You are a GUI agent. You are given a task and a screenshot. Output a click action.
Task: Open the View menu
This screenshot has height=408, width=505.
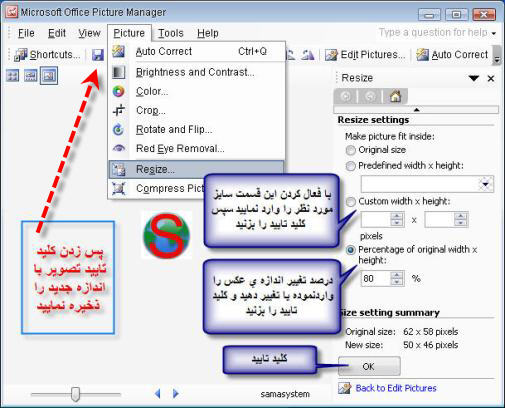coord(89,33)
